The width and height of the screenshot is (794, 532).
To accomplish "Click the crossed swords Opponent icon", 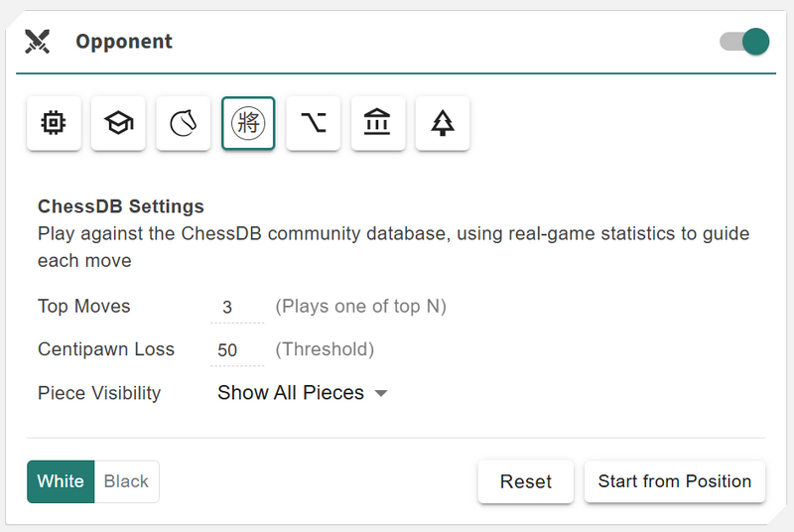I will (38, 42).
